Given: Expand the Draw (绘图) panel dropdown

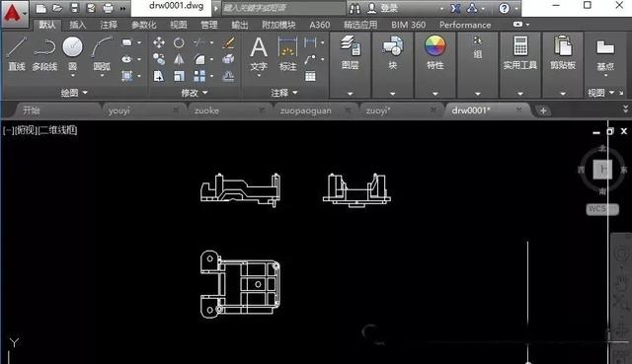Looking at the screenshot, I should click(74, 93).
